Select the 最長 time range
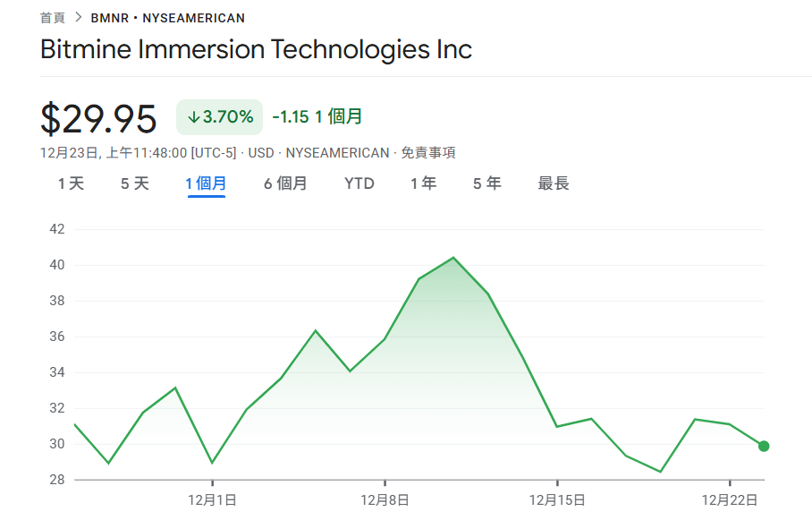 pyautogui.click(x=554, y=183)
